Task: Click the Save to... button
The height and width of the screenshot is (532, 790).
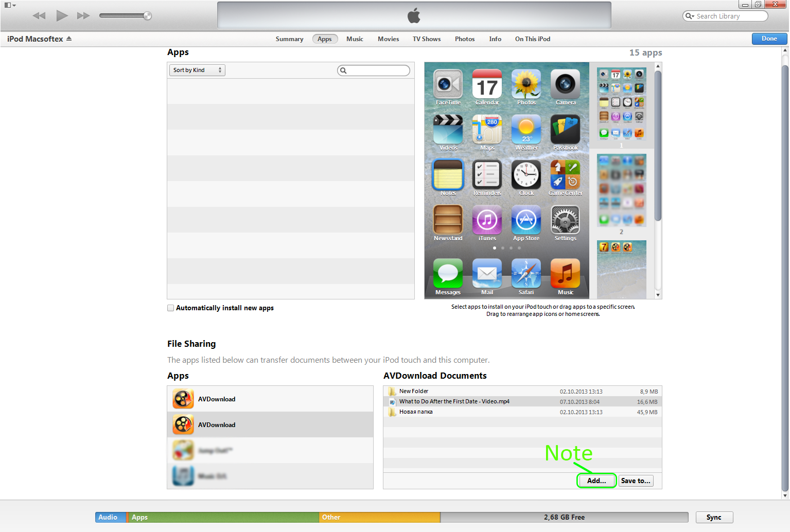Action: (x=636, y=481)
